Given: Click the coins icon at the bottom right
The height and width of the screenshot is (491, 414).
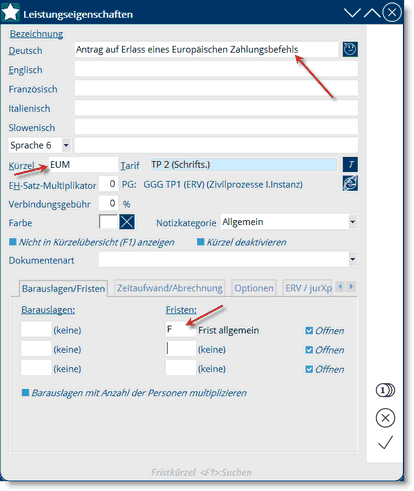Looking at the screenshot, I should [x=385, y=390].
